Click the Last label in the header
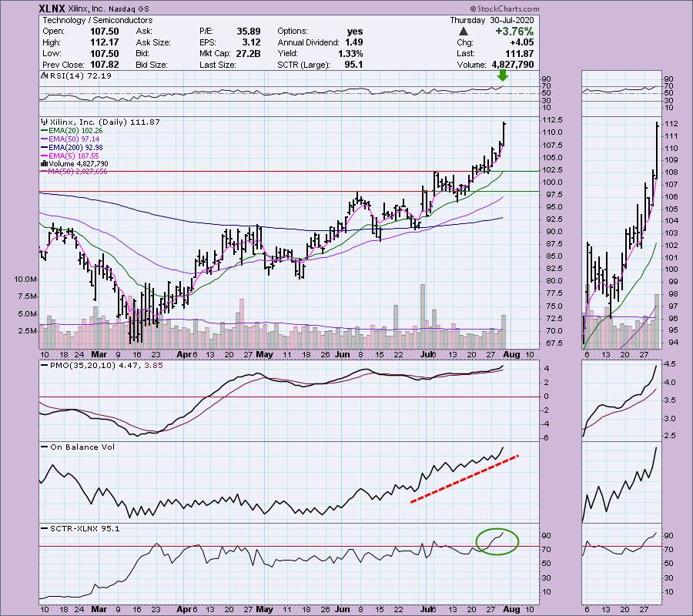Viewport: 693px width, 616px height. coord(465,53)
